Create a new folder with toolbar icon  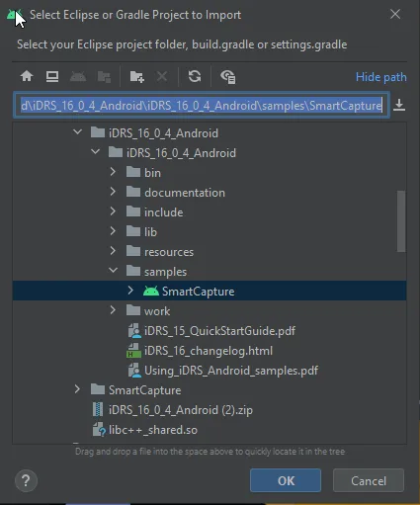click(x=136, y=76)
